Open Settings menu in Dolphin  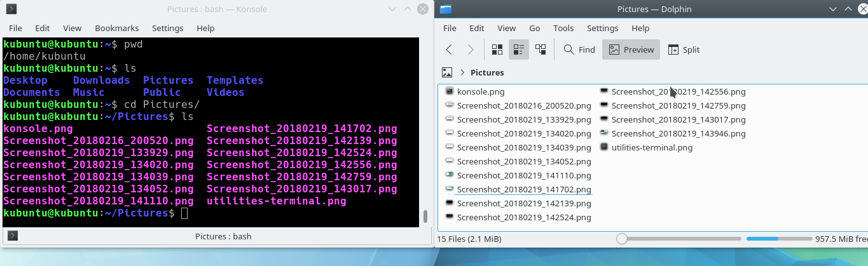pos(603,28)
